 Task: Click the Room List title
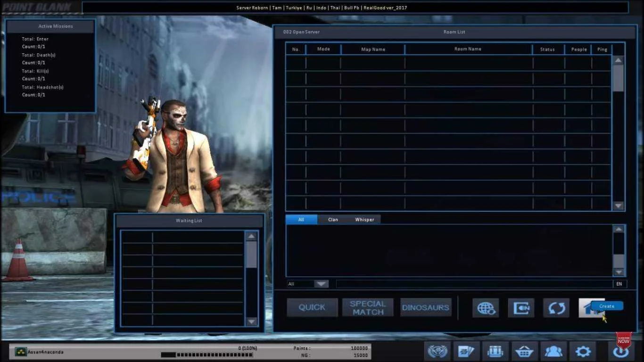point(454,32)
